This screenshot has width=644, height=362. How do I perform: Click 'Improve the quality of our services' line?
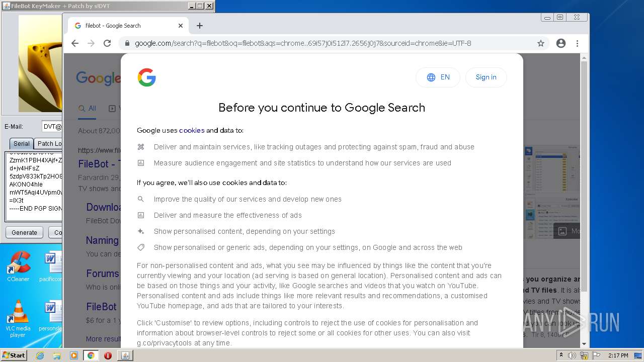pos(248,199)
